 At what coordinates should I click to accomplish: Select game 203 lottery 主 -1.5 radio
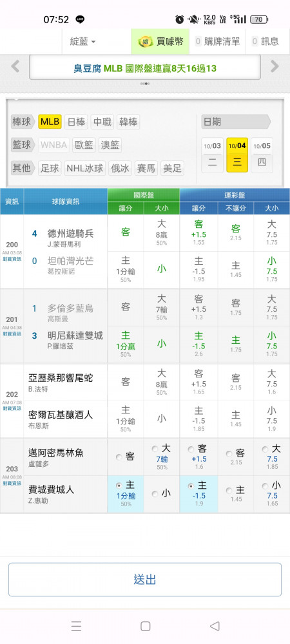click(x=191, y=486)
